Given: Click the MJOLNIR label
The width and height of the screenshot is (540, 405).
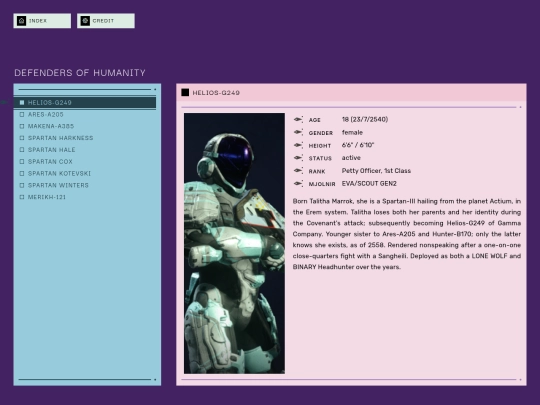Looking at the screenshot, I should pos(322,184).
